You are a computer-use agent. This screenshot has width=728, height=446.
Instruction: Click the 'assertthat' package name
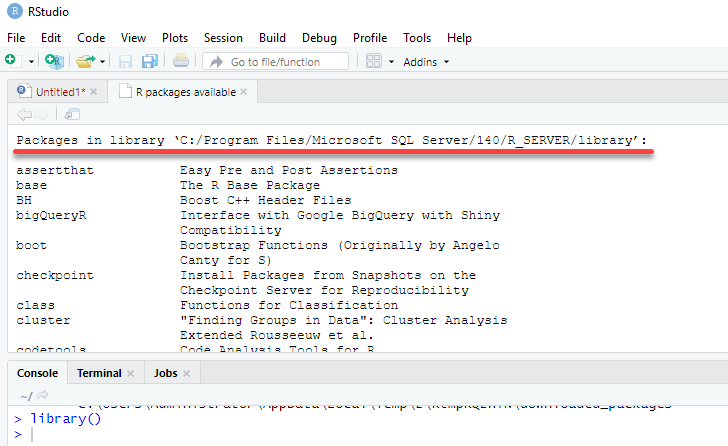coord(55,170)
